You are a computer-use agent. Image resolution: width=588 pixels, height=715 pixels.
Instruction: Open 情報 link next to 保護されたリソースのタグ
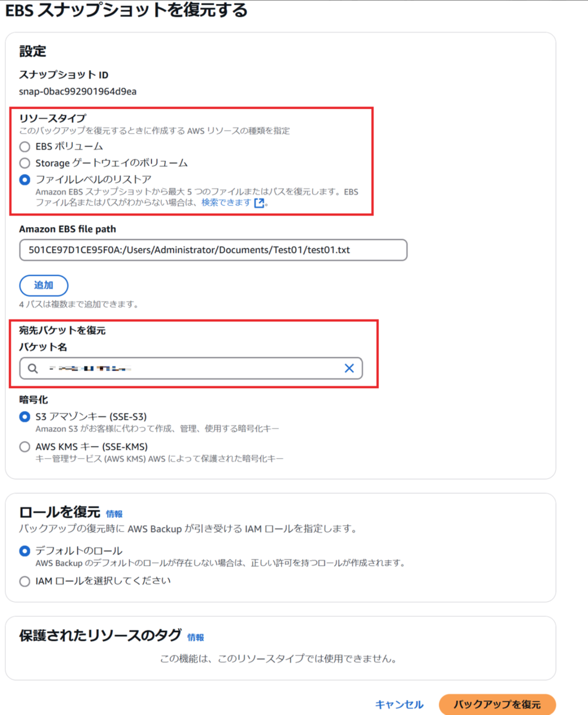pyautogui.click(x=195, y=637)
